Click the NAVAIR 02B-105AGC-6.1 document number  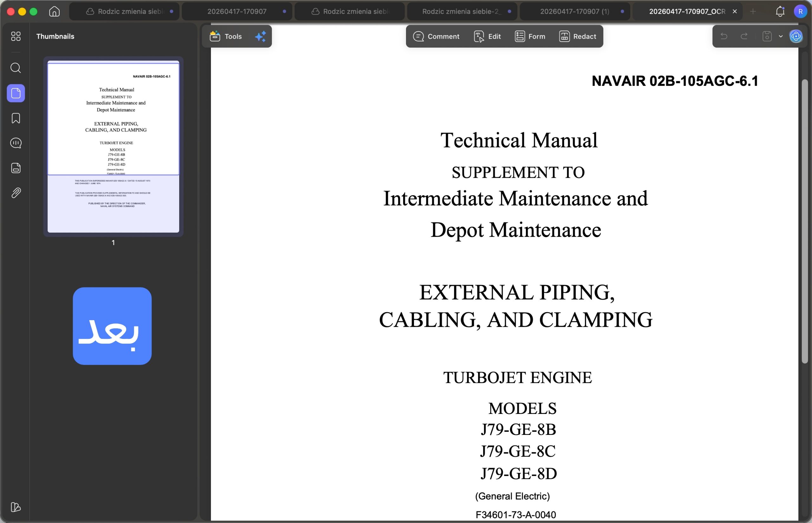click(675, 81)
